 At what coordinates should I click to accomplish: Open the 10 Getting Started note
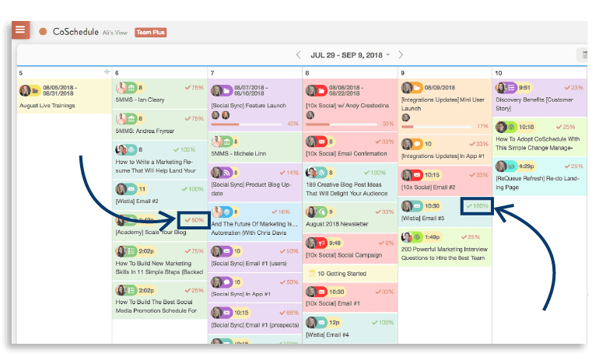pos(349,274)
